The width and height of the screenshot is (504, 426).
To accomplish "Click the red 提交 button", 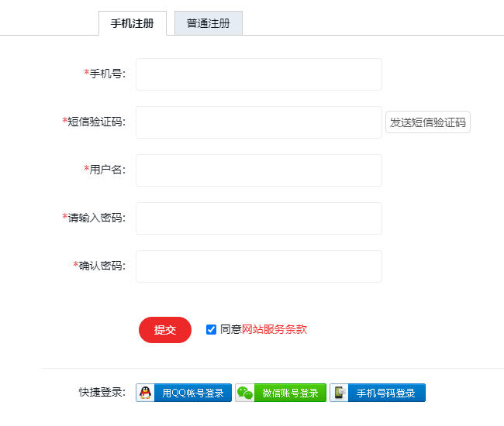I will click(x=165, y=330).
